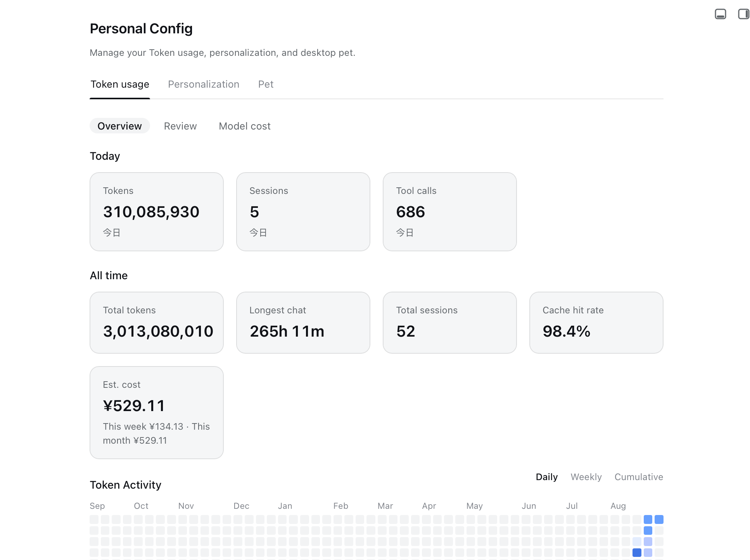Open the Personalization tab
The height and width of the screenshot is (560, 750).
pyautogui.click(x=204, y=84)
